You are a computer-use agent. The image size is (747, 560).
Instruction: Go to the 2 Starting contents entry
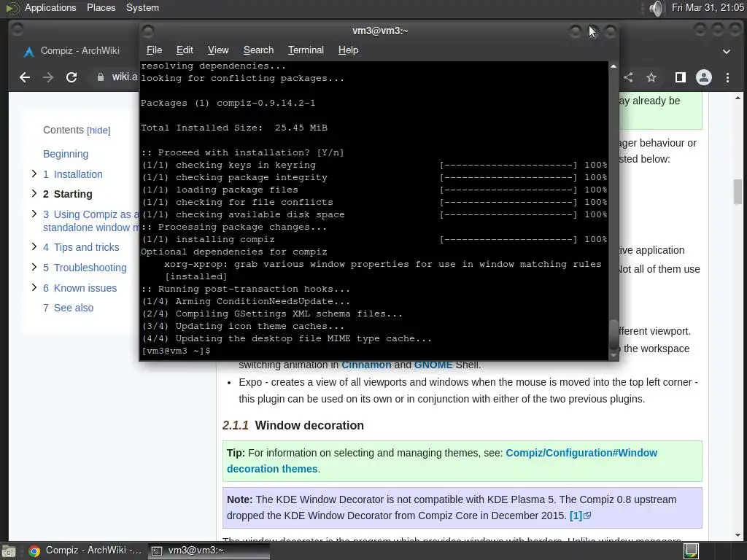[x=68, y=194]
